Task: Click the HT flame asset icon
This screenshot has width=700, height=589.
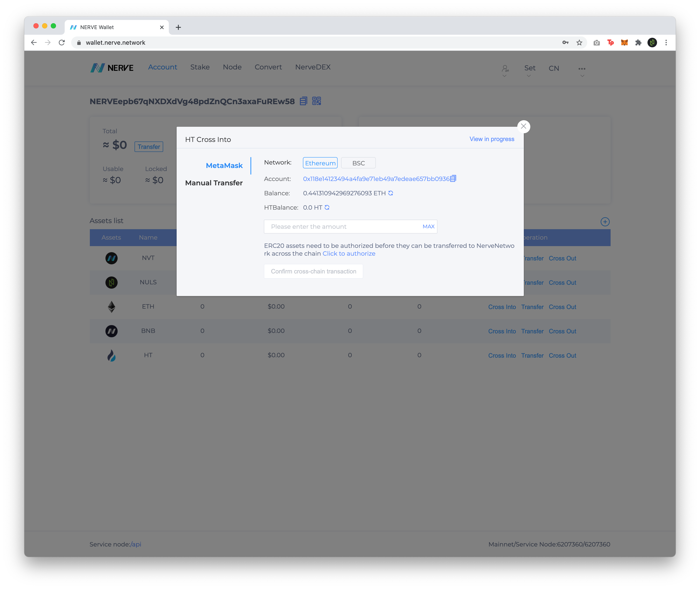Action: point(112,356)
